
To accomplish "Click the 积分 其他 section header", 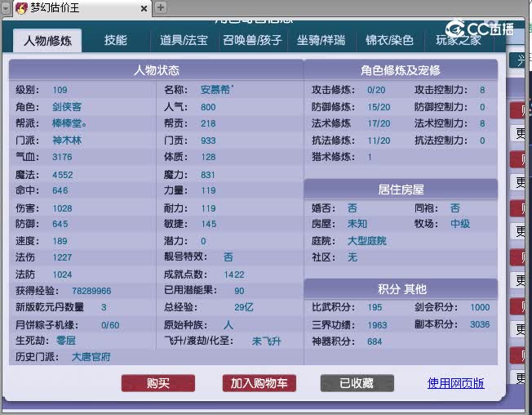I will pos(401,289).
